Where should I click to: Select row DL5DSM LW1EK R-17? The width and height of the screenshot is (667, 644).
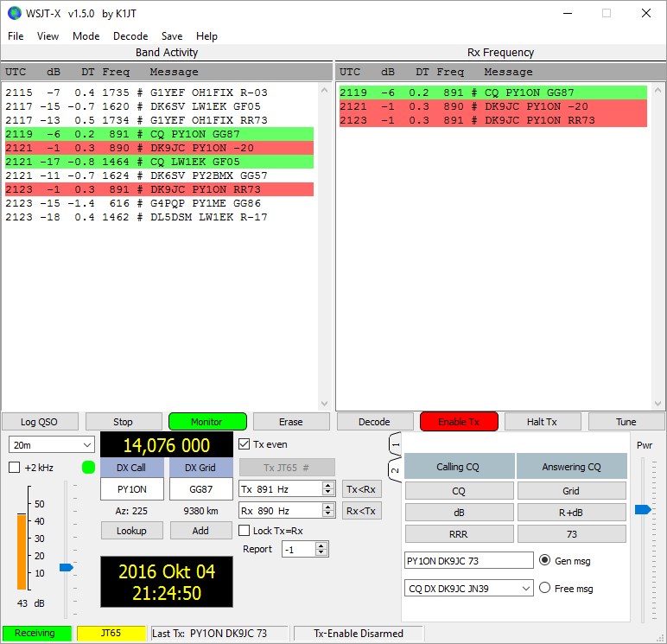point(160,217)
